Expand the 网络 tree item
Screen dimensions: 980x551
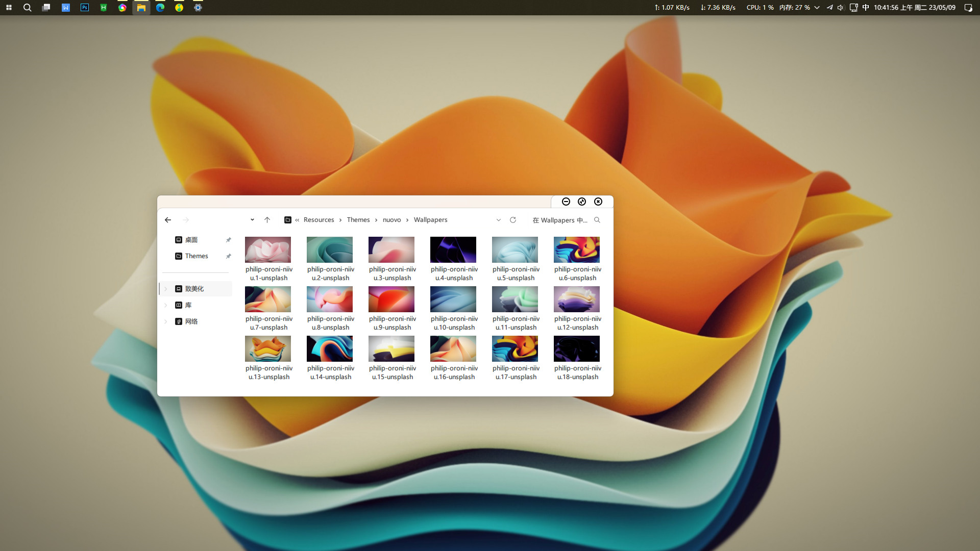pos(165,321)
